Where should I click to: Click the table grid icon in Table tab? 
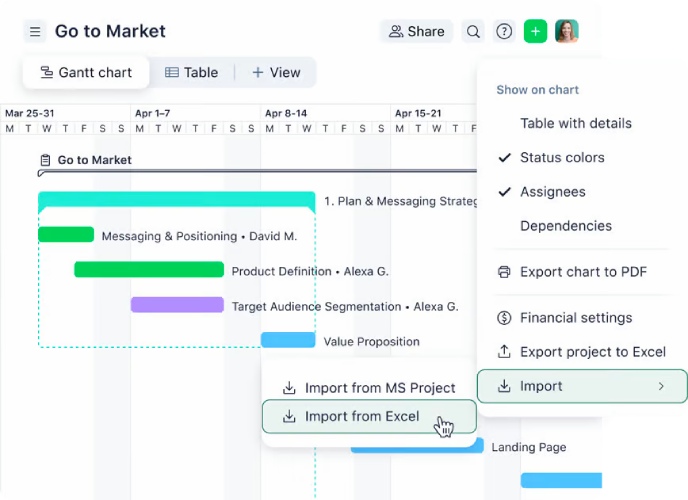click(x=172, y=72)
